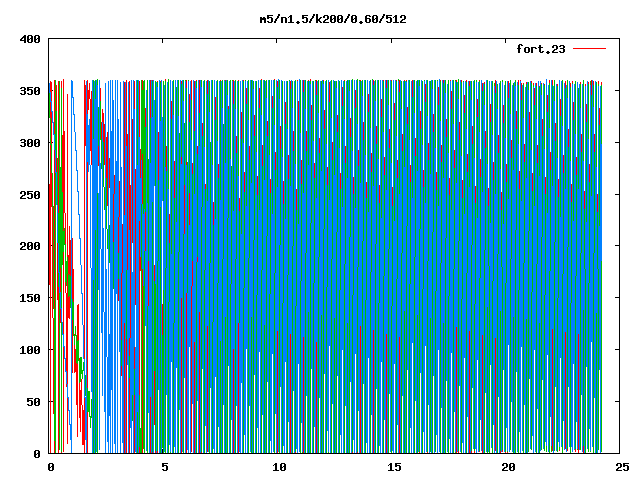
Task: Click x-axis label 10
Action: tap(279, 467)
